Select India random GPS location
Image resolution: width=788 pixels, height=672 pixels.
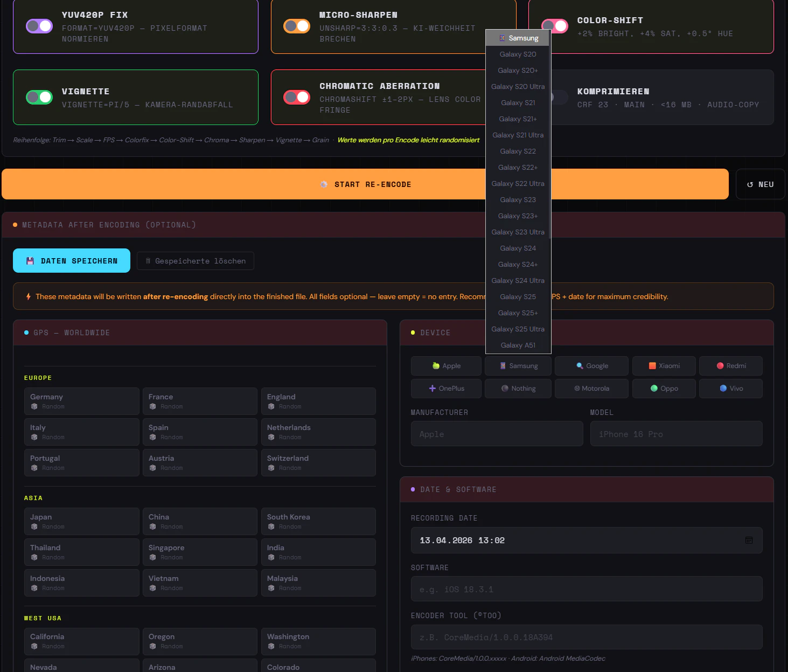pos(318,552)
